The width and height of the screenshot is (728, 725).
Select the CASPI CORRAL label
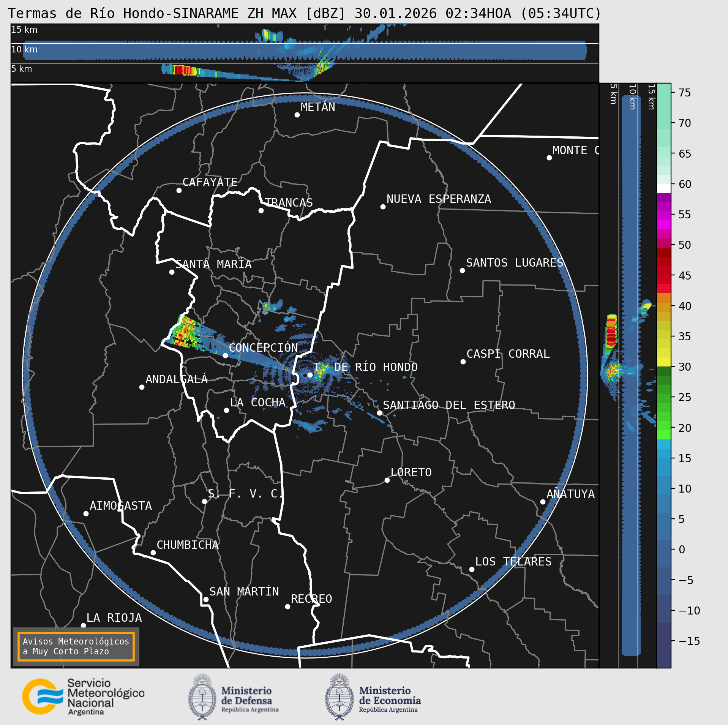508,354
